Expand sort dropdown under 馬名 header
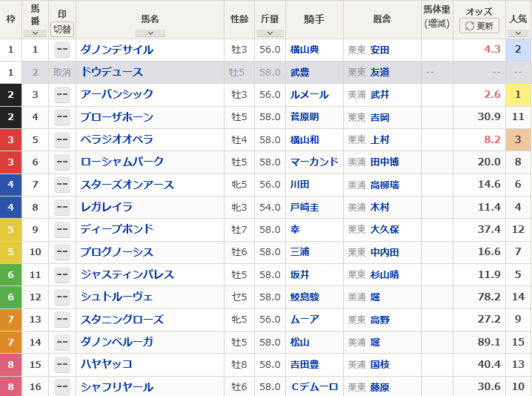Viewport: 532px width, 396px height. tap(150, 33)
